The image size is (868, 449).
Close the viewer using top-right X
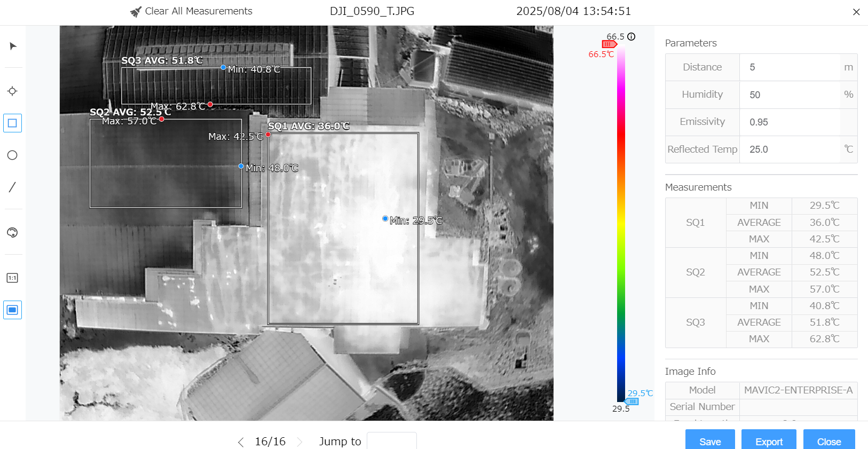(x=856, y=12)
